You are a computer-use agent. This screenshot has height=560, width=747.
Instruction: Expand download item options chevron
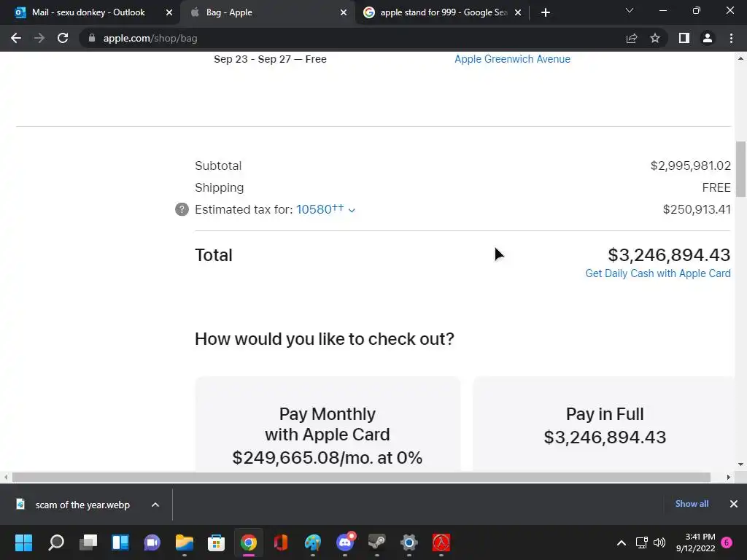coord(155,505)
